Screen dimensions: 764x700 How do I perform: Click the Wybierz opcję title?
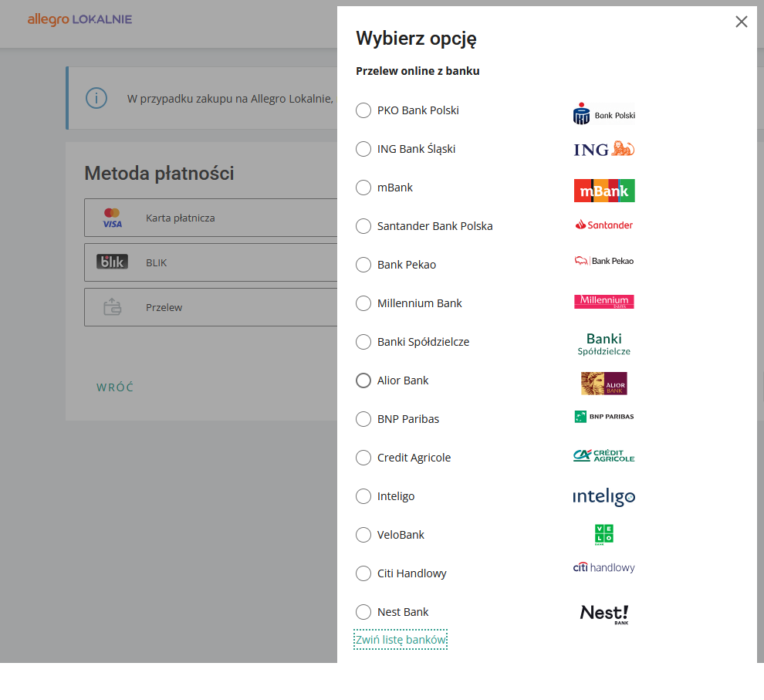click(x=416, y=39)
